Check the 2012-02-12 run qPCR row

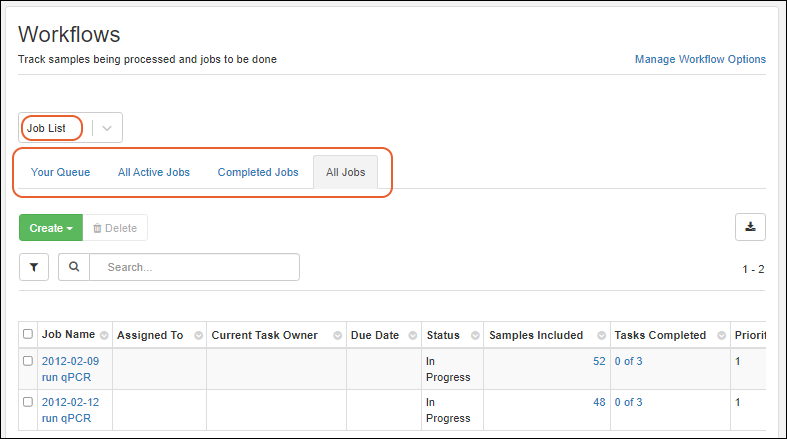(28, 402)
